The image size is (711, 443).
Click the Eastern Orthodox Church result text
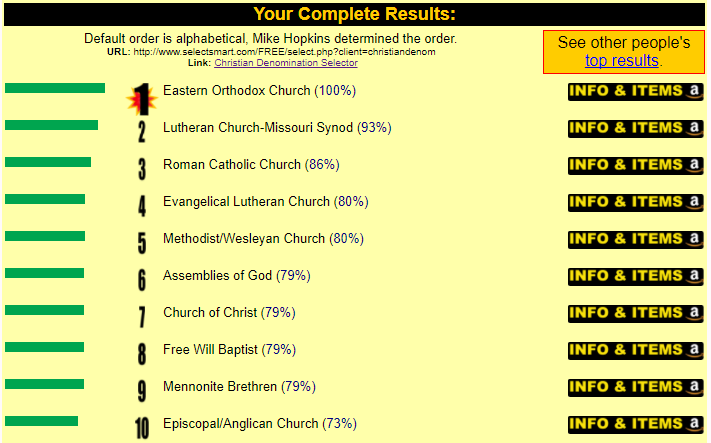click(x=238, y=91)
